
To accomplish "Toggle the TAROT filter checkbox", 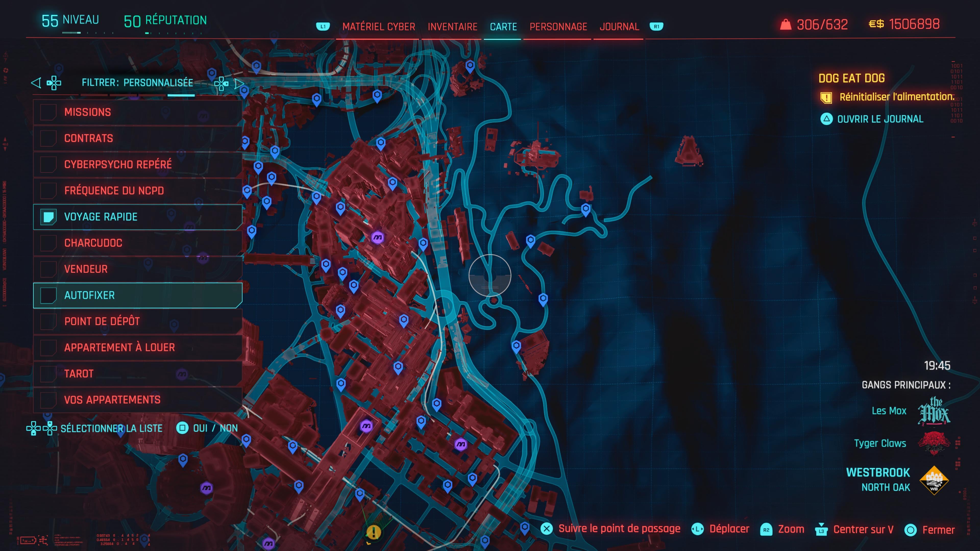I will point(48,374).
